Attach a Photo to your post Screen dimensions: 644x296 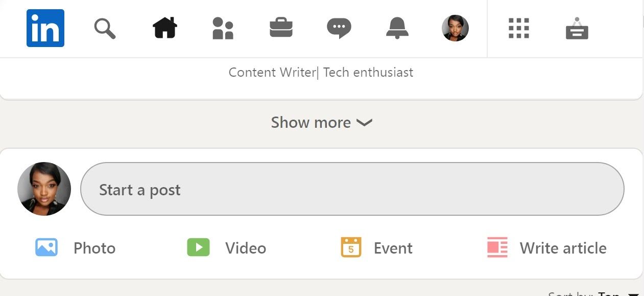pos(74,248)
